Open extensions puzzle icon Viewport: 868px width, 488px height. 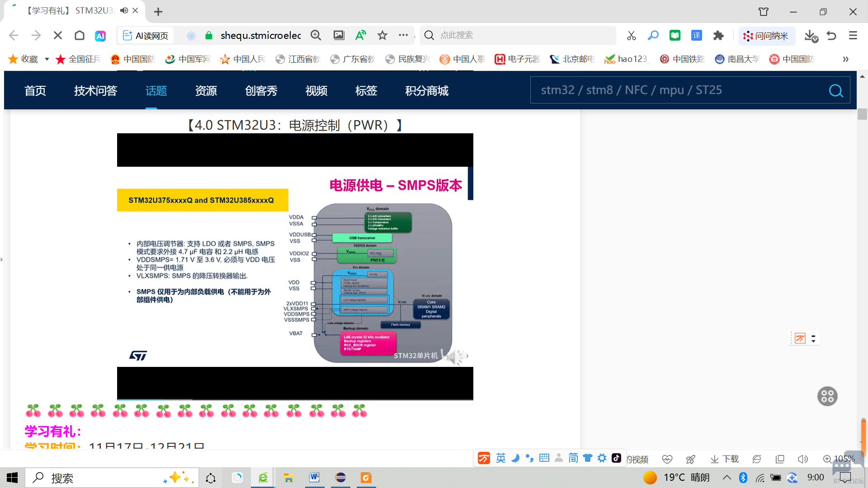[718, 36]
